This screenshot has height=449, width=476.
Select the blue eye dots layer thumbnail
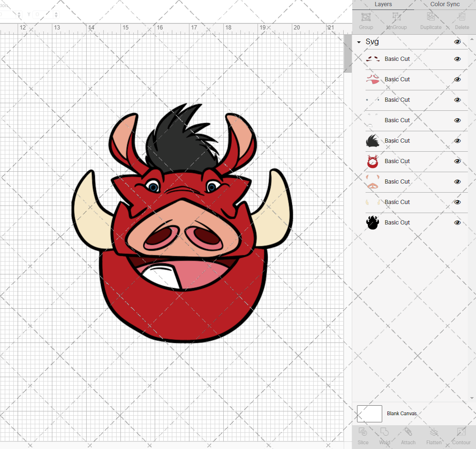click(x=373, y=100)
